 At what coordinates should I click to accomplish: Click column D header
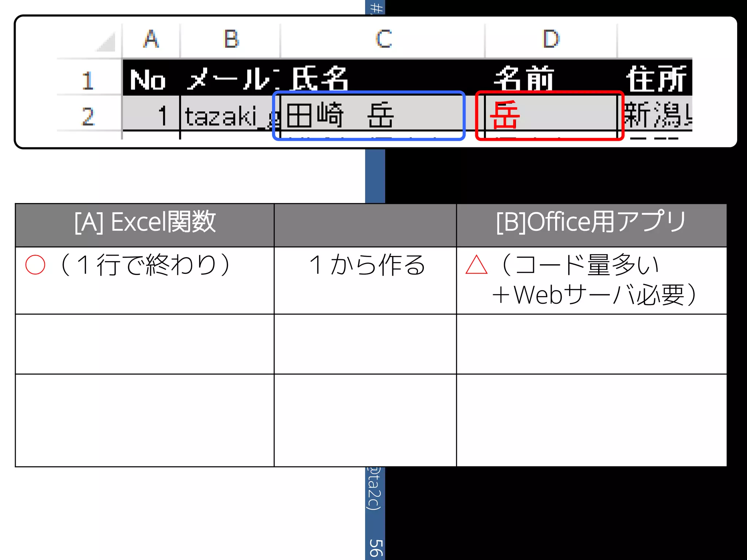551,40
